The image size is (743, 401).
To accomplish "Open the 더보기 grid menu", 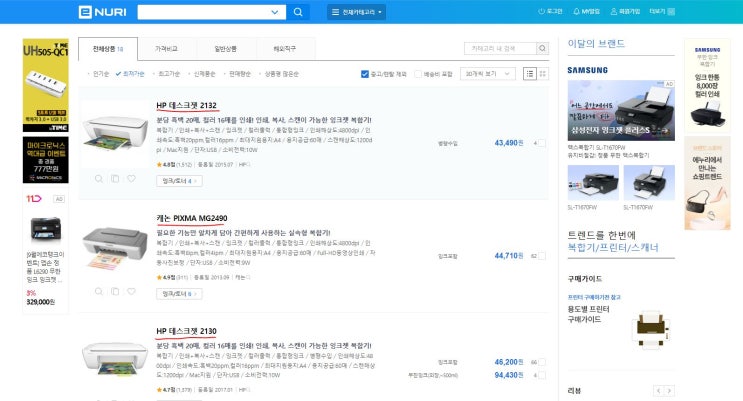I will [x=662, y=11].
